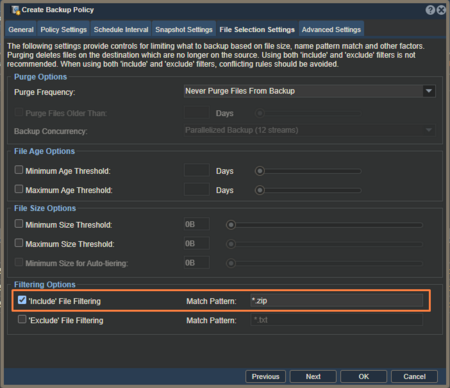Click the Minimum Size for Auto-tiering value field
Viewport: 450px width, 388px height.
197,263
